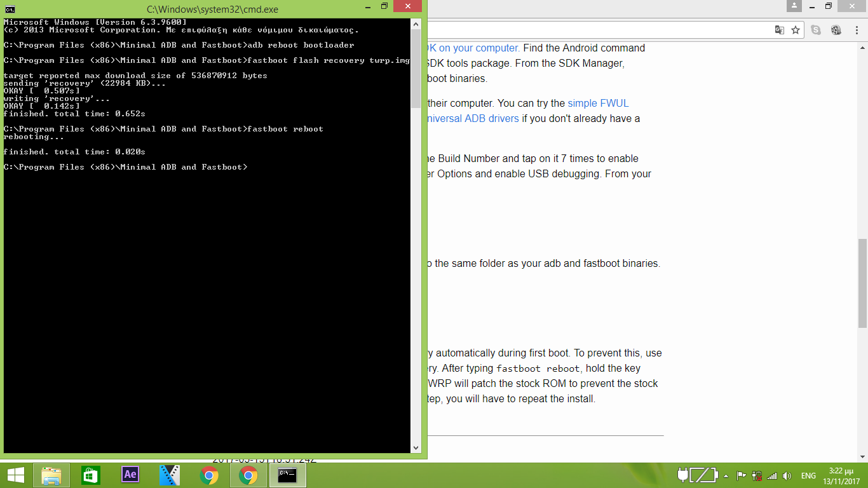This screenshot has width=868, height=488.
Task: Click the Chrome address bar field
Action: pyautogui.click(x=597, y=30)
